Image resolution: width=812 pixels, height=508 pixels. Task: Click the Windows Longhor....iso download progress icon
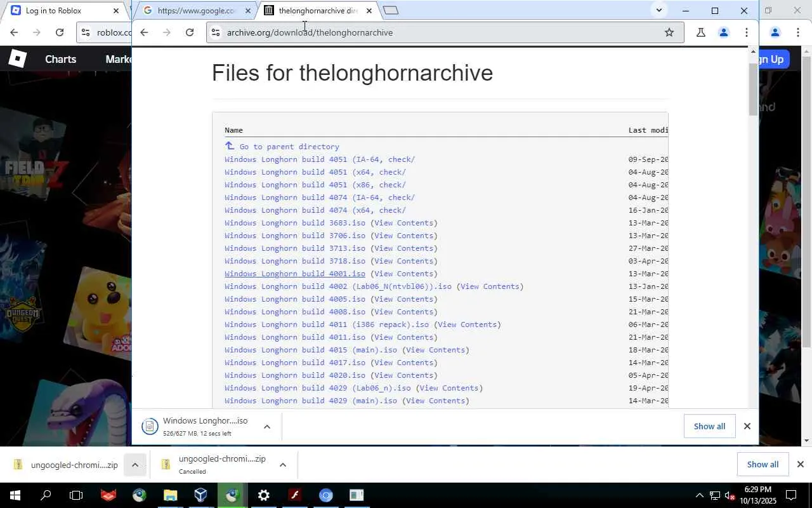(x=150, y=426)
